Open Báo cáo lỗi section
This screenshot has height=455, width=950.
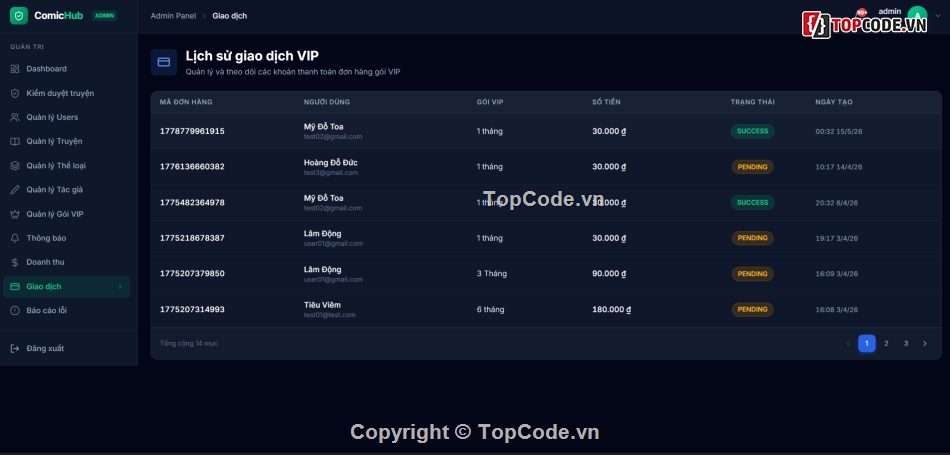click(67, 310)
